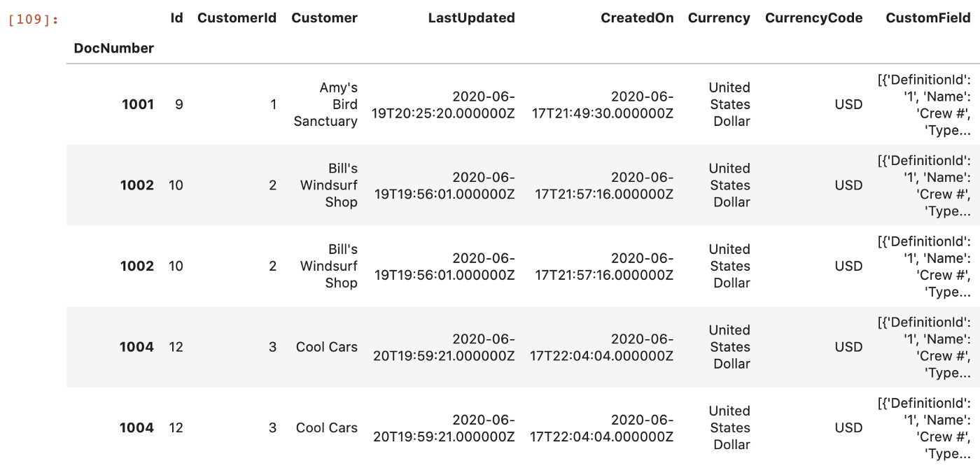Click the Customer column header

tap(324, 18)
